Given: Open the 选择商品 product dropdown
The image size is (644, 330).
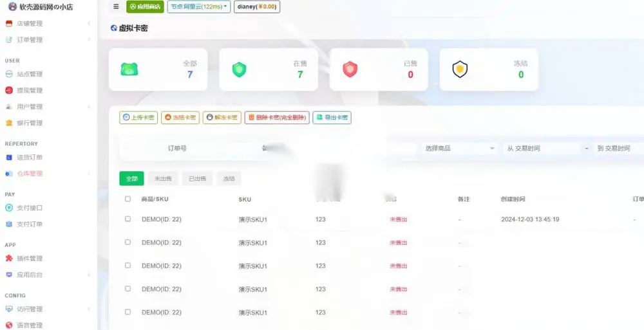Looking at the screenshot, I should point(460,148).
